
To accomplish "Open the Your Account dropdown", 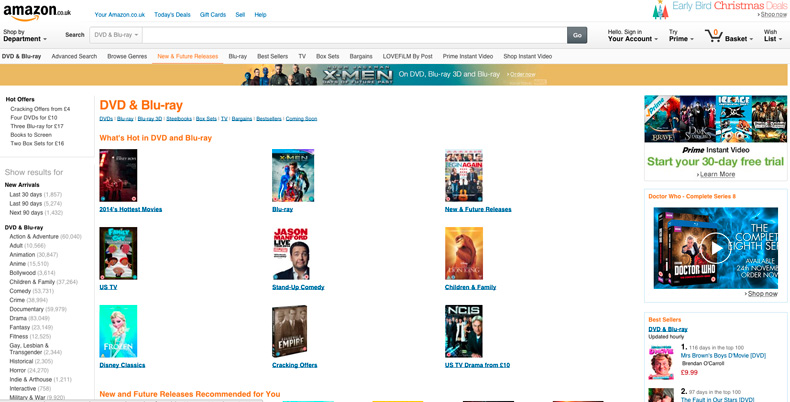I will tap(632, 35).
